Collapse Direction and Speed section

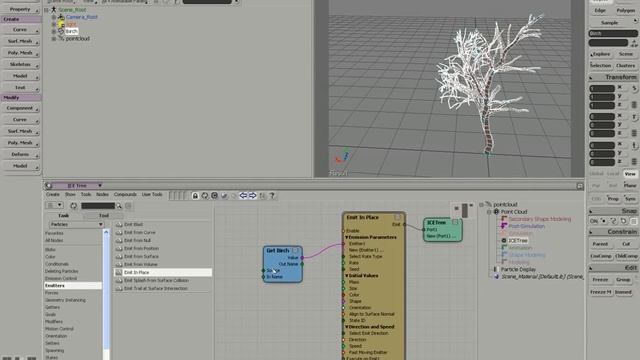pyautogui.click(x=347, y=327)
